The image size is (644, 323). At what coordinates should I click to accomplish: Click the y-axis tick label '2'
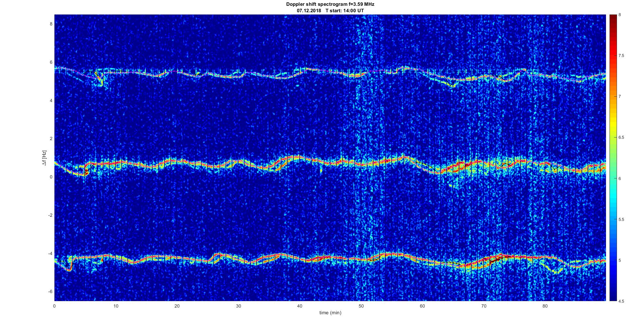tap(51, 139)
